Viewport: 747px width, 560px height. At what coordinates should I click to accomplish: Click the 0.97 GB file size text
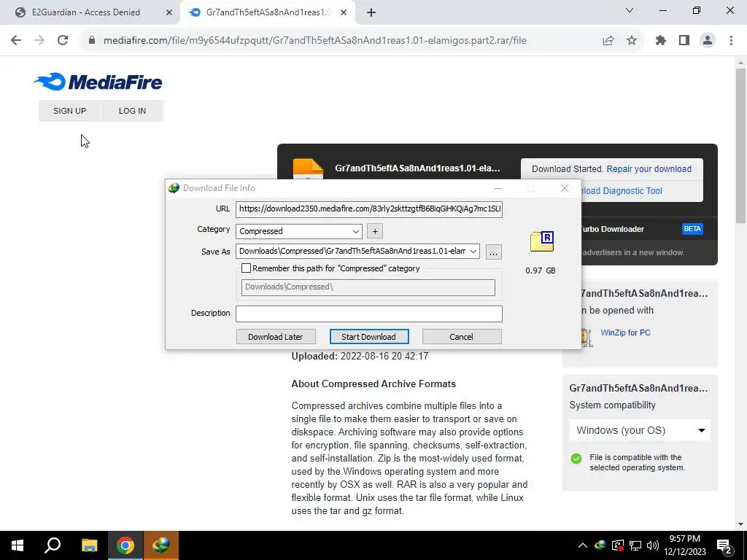coord(541,271)
